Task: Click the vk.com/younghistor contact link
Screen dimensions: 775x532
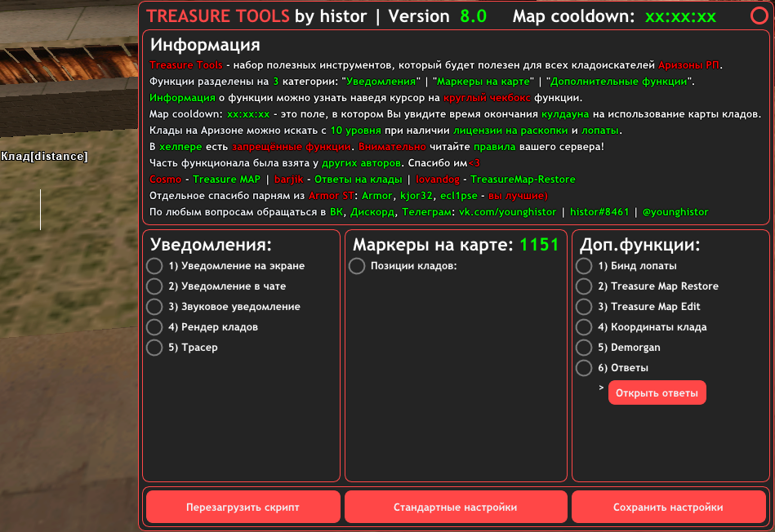Action: click(506, 212)
